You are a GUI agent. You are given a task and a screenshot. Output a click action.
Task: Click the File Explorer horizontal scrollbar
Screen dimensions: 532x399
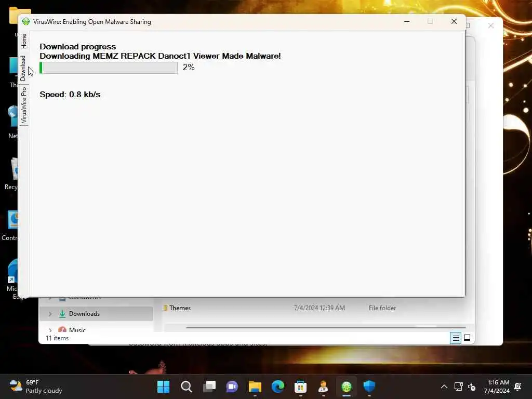326,328
